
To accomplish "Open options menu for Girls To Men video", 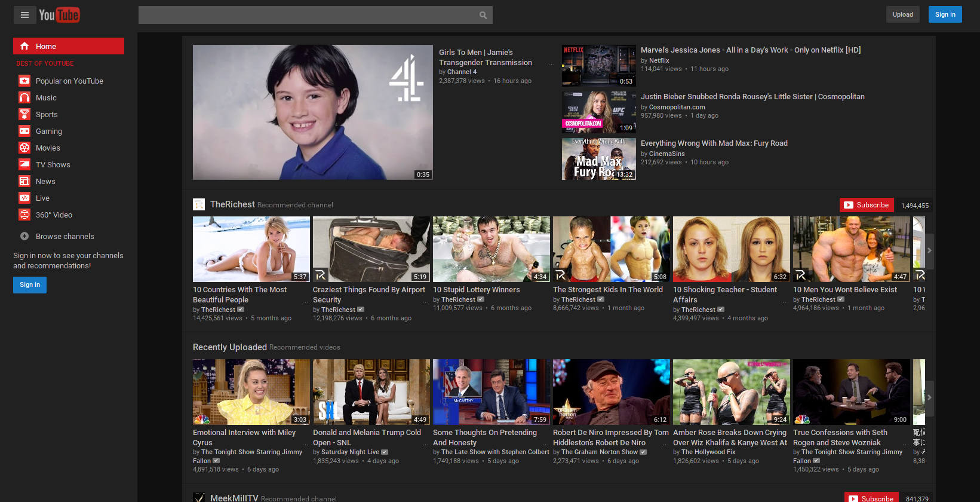I will click(551, 63).
